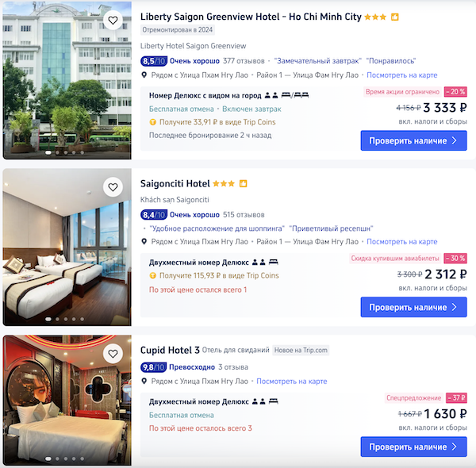Toggle the heart on Saigonciti Hotel photo
Image resolution: width=476 pixels, height=468 pixels.
click(x=113, y=187)
